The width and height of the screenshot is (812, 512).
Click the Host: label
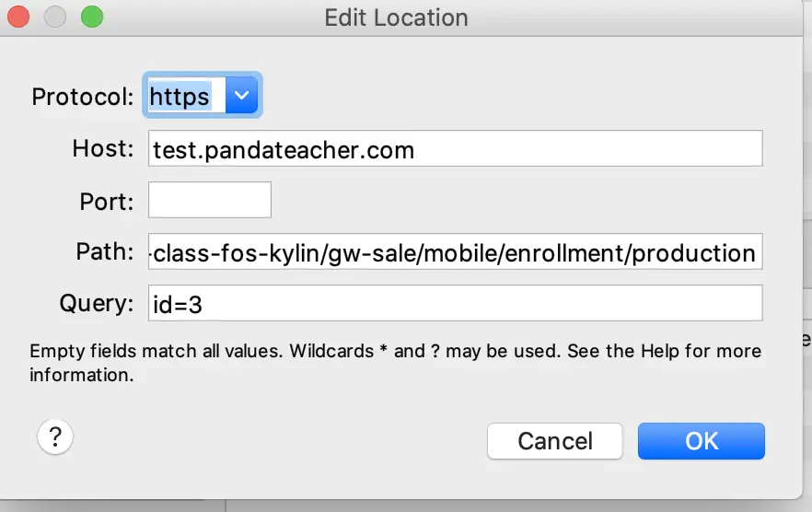click(x=103, y=148)
